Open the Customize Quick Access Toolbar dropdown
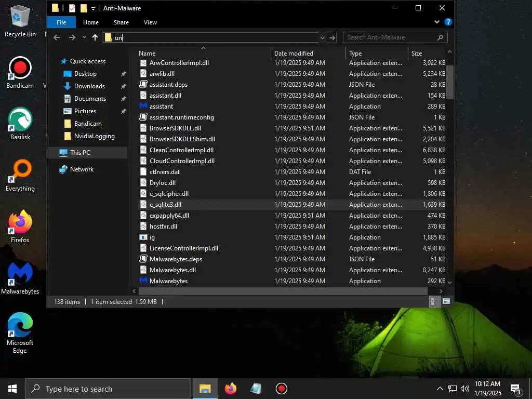The height and width of the screenshot is (399, 532). [x=93, y=8]
